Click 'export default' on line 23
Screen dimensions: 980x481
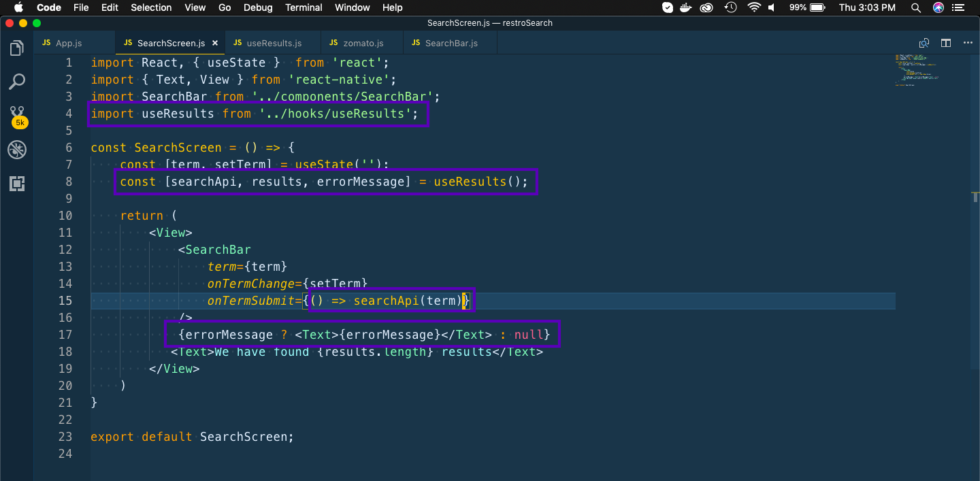(142, 437)
